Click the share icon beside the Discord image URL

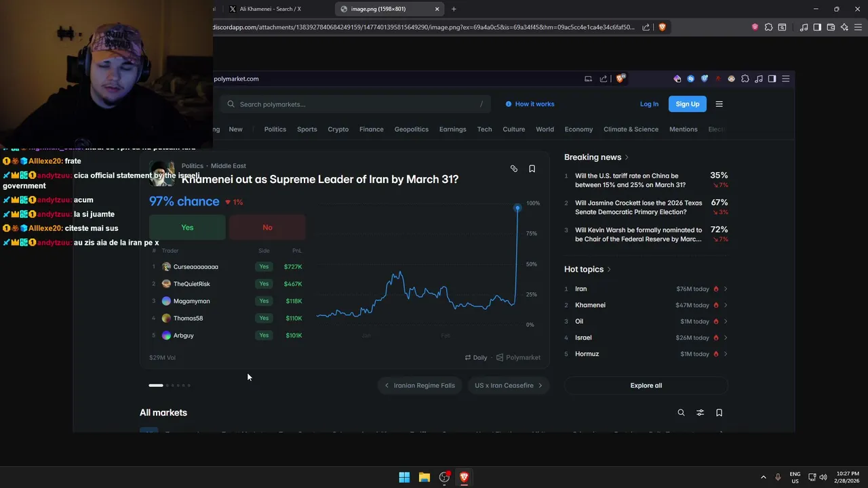(x=646, y=27)
